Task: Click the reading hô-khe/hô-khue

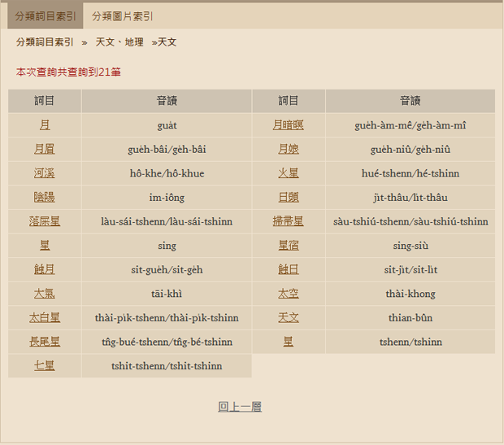Action: tap(167, 173)
